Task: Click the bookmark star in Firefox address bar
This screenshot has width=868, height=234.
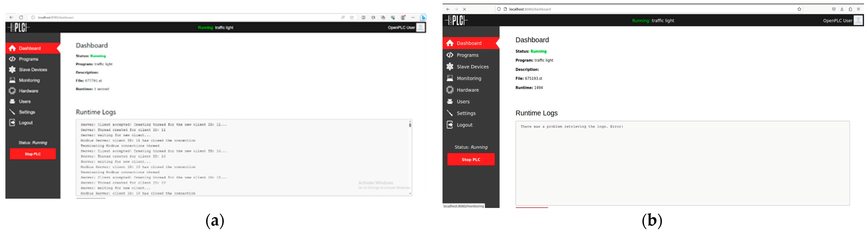Action: pyautogui.click(x=799, y=9)
